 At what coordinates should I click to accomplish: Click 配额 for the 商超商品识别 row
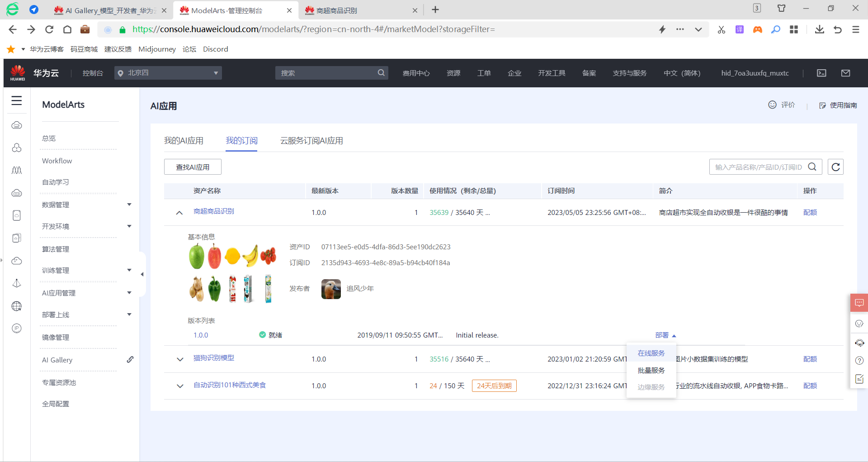coord(810,213)
